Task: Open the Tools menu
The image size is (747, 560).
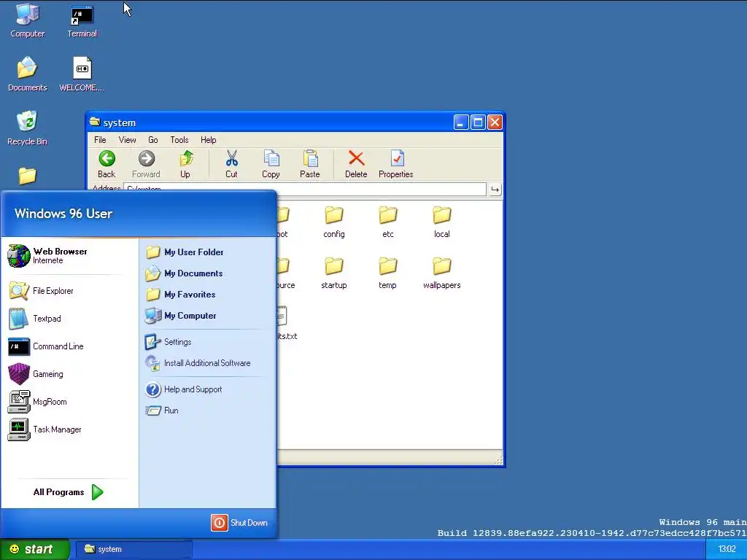Action: coord(179,140)
